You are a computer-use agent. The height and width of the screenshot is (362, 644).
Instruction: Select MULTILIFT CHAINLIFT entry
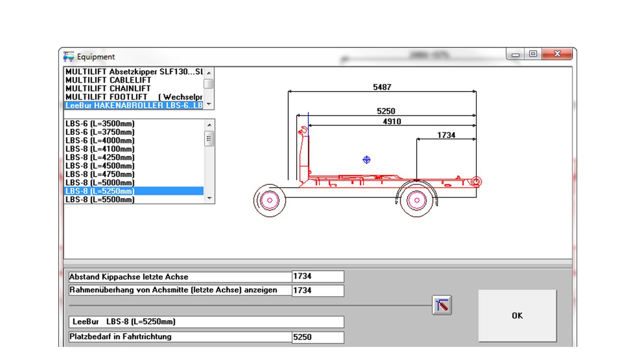point(108,89)
